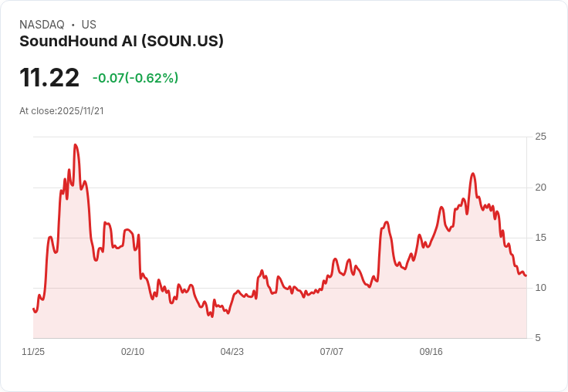Click the NASDAQ exchange label

[x=42, y=25]
